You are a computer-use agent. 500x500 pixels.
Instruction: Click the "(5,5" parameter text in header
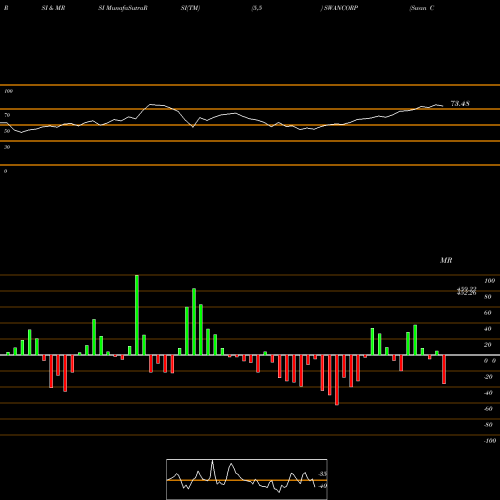pos(257,8)
